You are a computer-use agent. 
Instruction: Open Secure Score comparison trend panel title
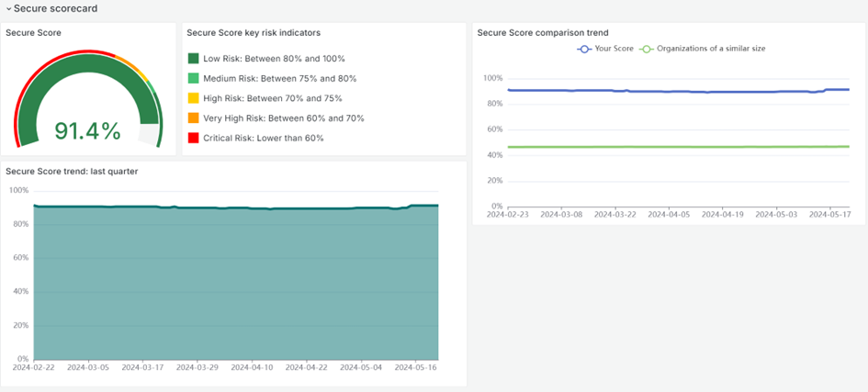click(543, 33)
